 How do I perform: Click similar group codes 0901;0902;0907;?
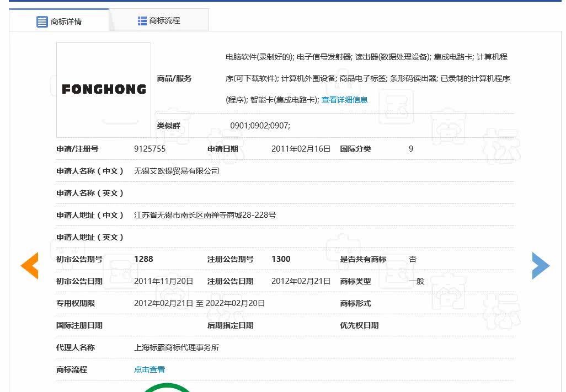point(260,126)
